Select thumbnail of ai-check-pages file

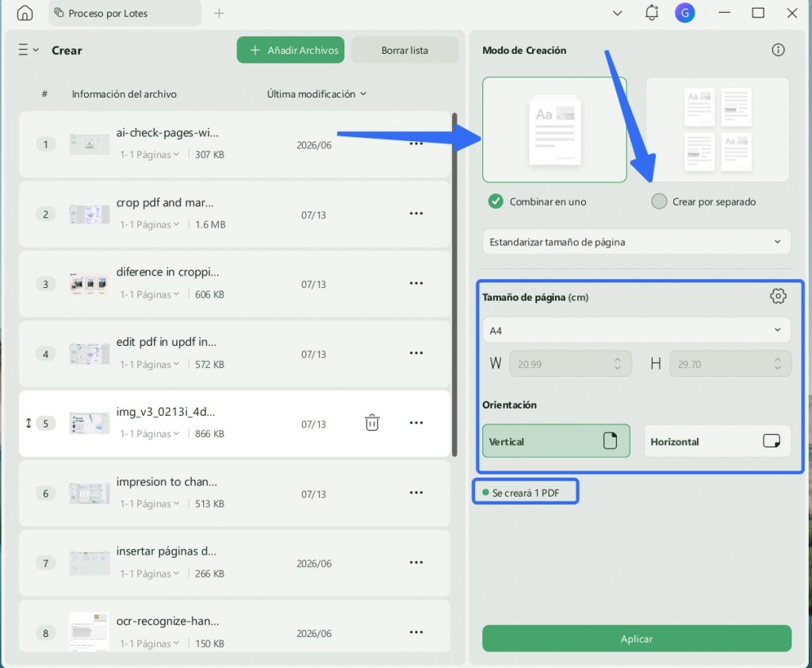pyautogui.click(x=90, y=144)
